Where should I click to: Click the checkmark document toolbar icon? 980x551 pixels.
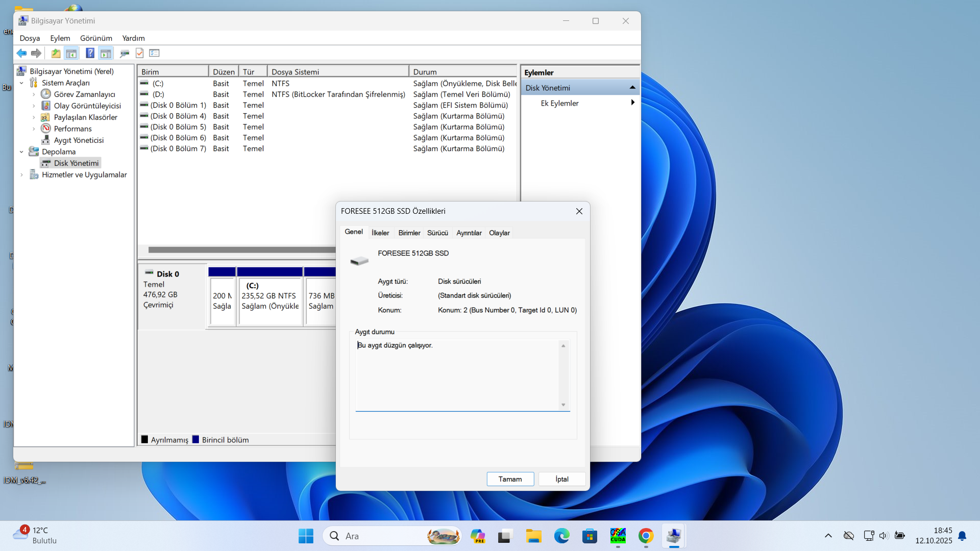[139, 53]
